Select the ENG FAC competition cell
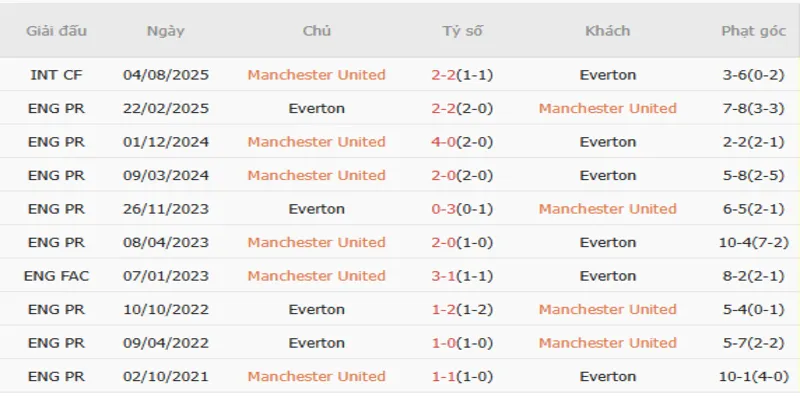Viewport: 800px width, 400px height. (58, 276)
